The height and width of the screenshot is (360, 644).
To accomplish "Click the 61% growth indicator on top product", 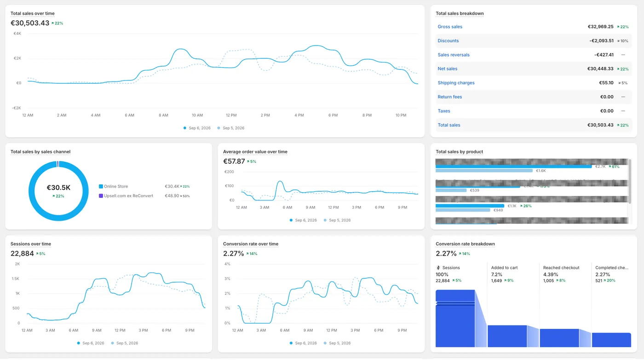I will point(614,166).
